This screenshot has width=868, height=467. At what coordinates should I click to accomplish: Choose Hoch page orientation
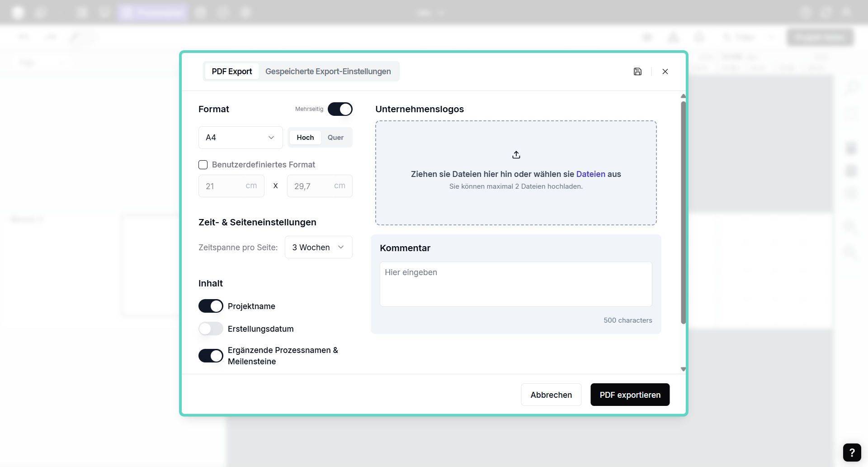(x=305, y=138)
